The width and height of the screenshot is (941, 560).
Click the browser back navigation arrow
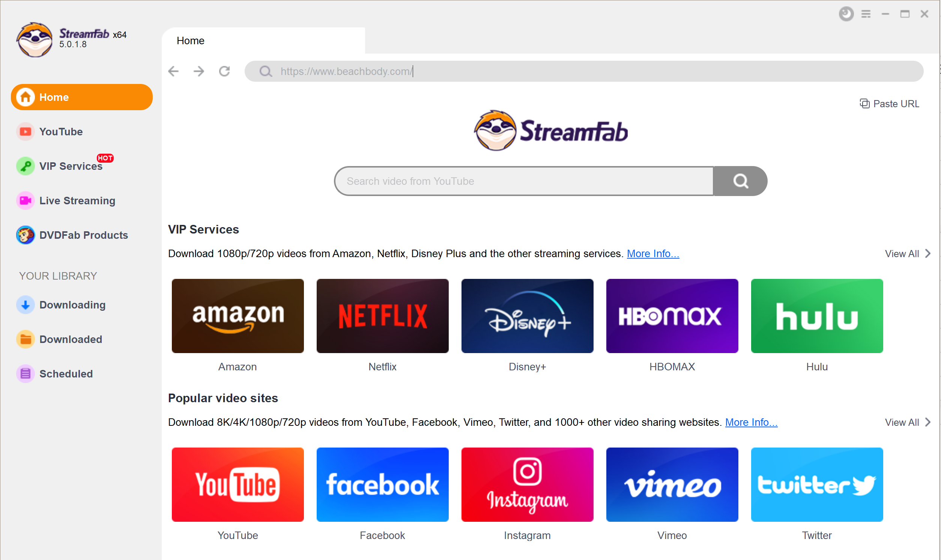(x=175, y=71)
